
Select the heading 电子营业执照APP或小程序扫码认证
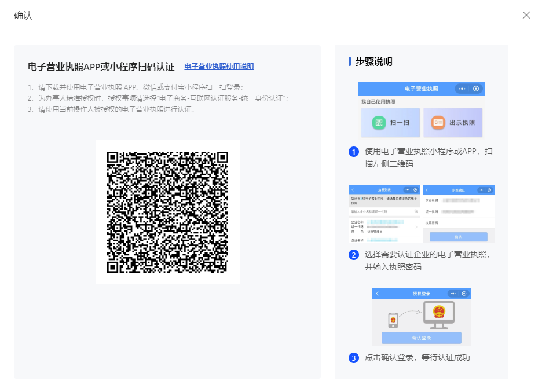(x=101, y=67)
